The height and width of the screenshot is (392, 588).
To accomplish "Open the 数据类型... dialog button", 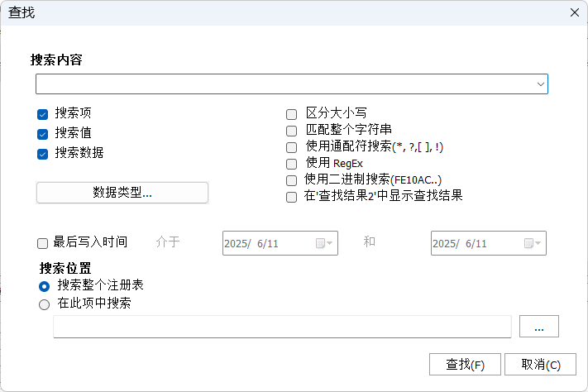I will coord(122,193).
